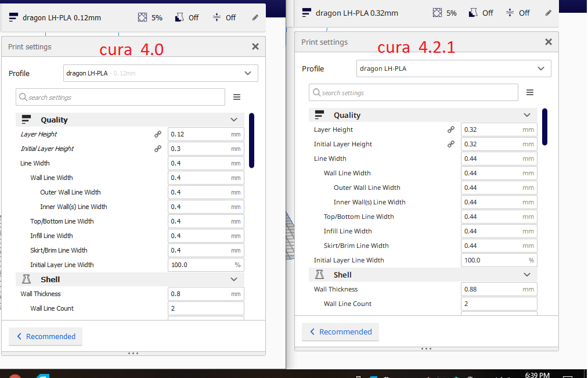Image resolution: width=588 pixels, height=378 pixels.
Task: Click the profile layers icon for dragon LH-PLA 0.32mm
Action: 306,13
